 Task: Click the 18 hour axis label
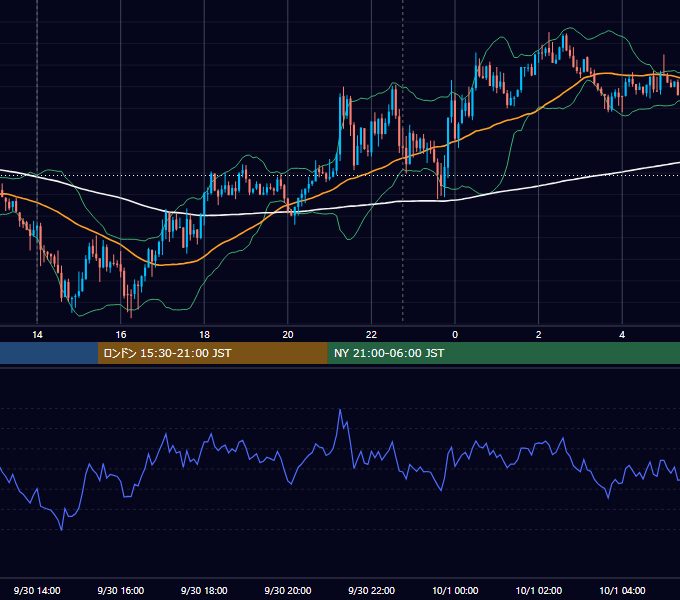(204, 335)
